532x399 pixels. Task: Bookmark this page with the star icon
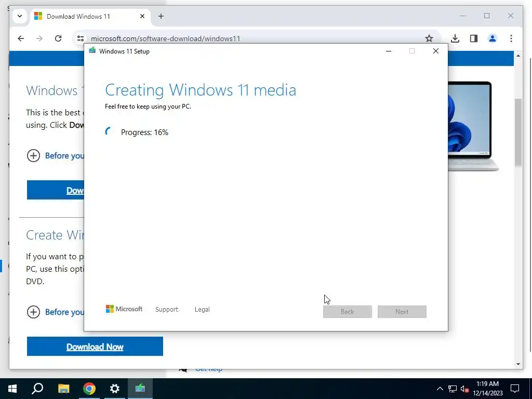[429, 38]
